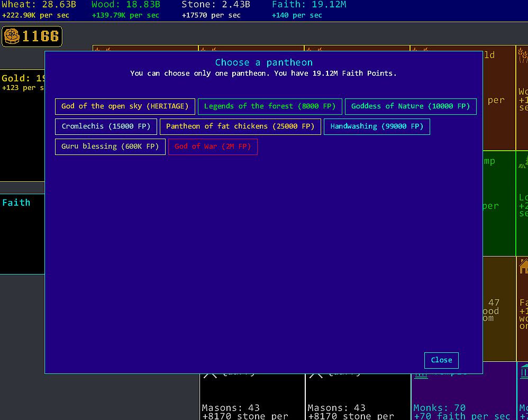Pick the Cromlechis pantheon
528x420 pixels.
click(x=106, y=126)
